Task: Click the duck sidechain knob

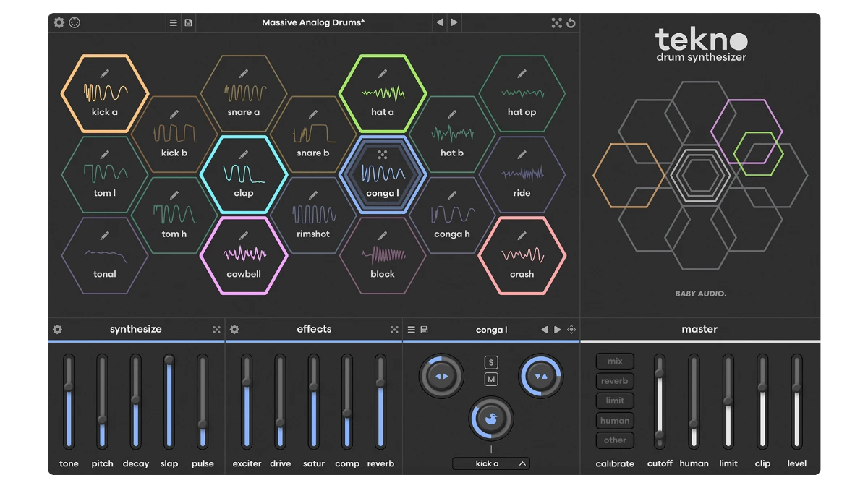Action: click(x=491, y=419)
